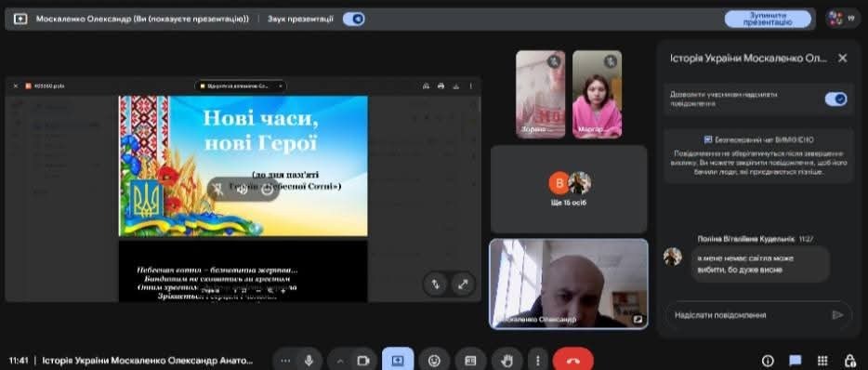Viewport: 868px width, 370px height.
Task: Close the in-call chat panel
Action: tap(843, 59)
